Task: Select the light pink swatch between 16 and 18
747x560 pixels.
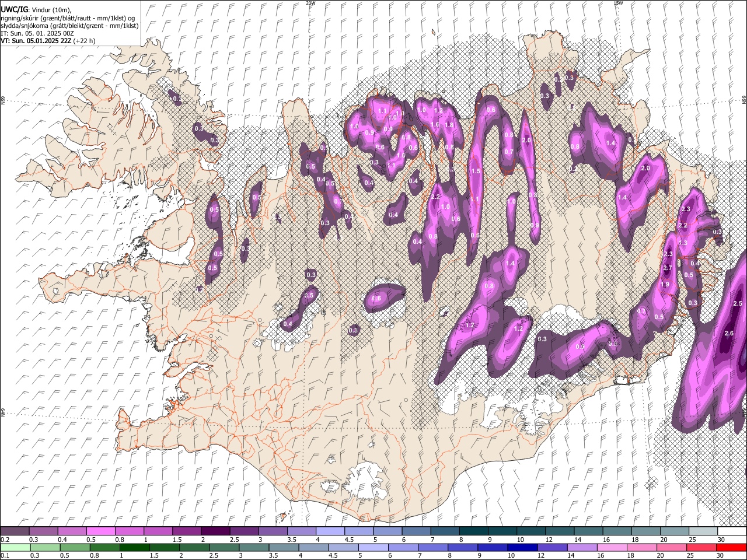Action: pos(612,547)
